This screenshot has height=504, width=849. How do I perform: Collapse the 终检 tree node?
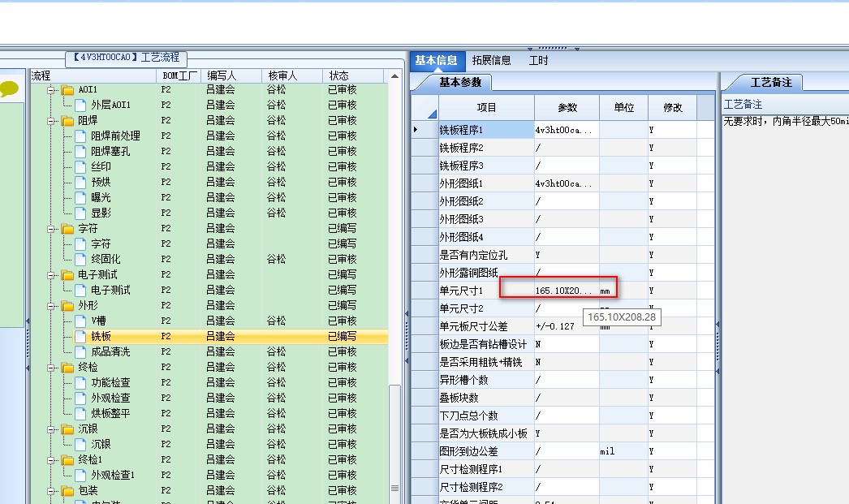point(51,368)
